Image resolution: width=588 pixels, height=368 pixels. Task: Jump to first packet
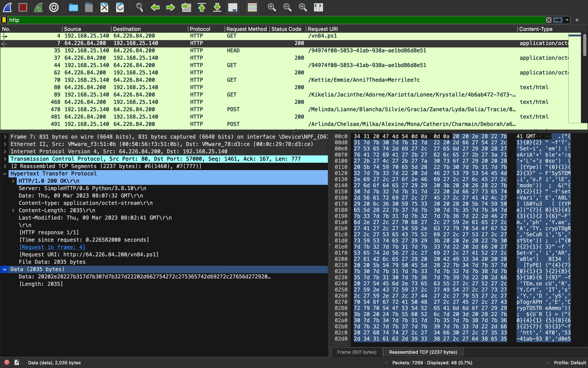coord(202,7)
